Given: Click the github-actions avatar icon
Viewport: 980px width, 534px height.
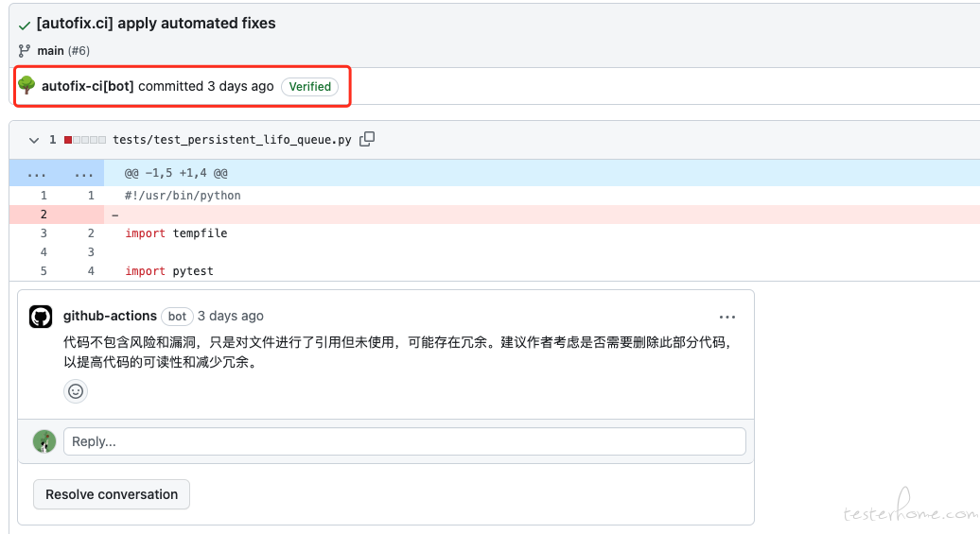Looking at the screenshot, I should tap(41, 317).
